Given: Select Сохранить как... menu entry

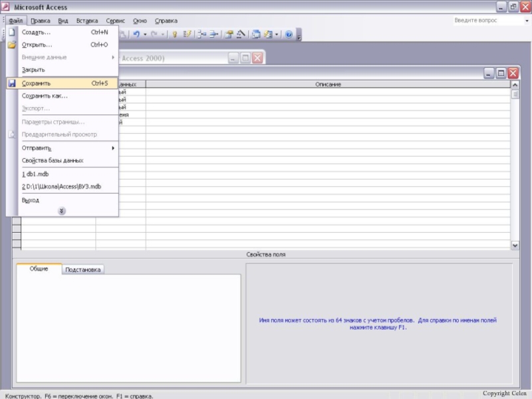Looking at the screenshot, I should tap(45, 96).
